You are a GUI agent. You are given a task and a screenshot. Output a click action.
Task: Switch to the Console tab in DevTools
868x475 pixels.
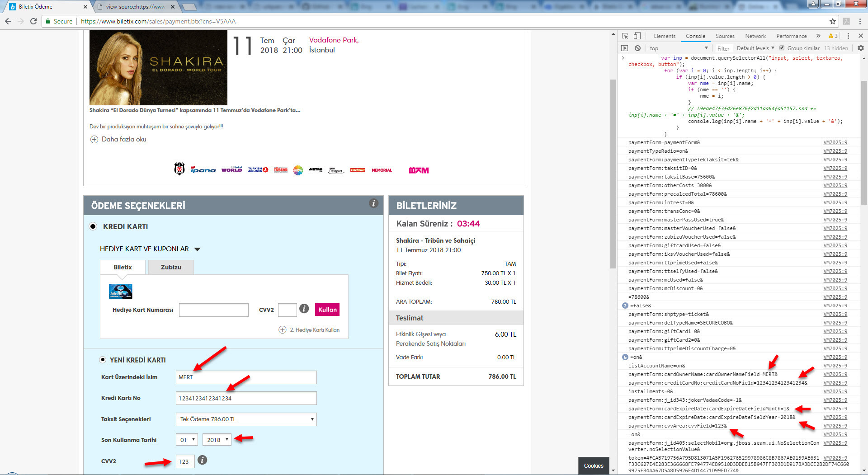pos(695,36)
